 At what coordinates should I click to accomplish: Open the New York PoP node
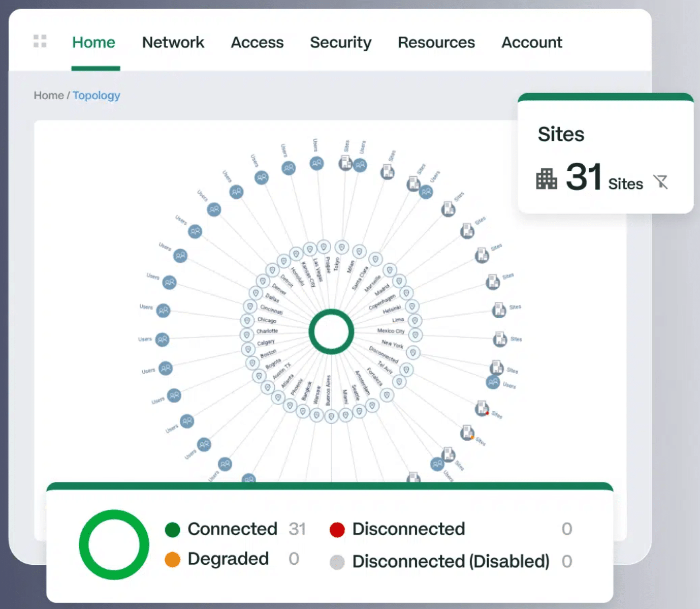(x=413, y=352)
